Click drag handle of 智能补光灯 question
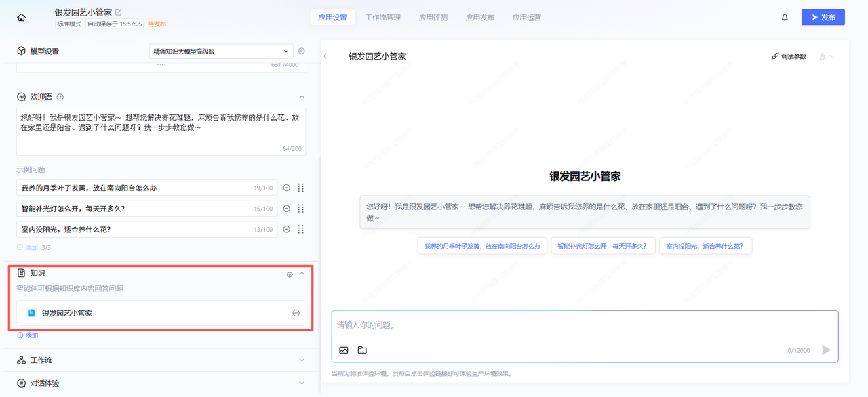This screenshot has width=868, height=397. (301, 209)
